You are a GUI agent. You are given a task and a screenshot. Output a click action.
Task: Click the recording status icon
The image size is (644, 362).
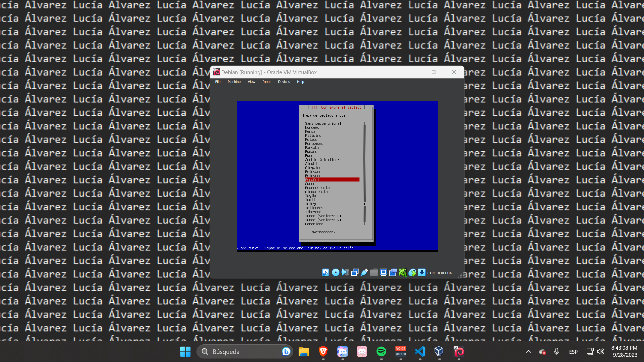(x=393, y=273)
